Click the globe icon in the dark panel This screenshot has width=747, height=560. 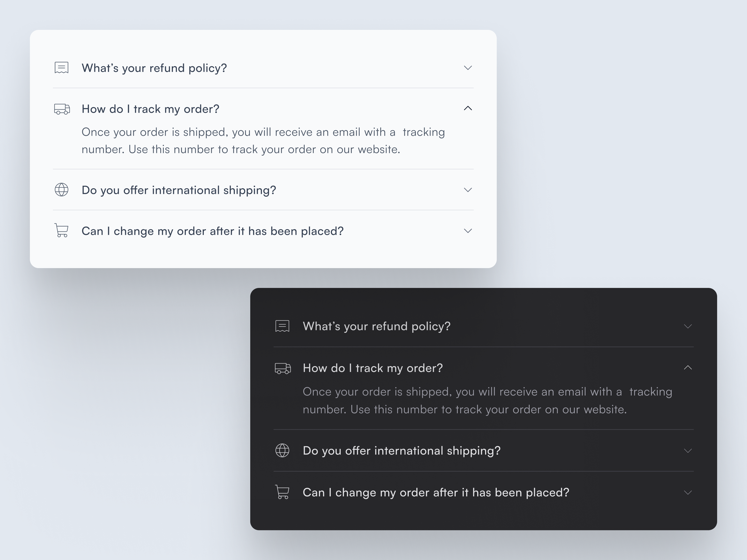282,450
